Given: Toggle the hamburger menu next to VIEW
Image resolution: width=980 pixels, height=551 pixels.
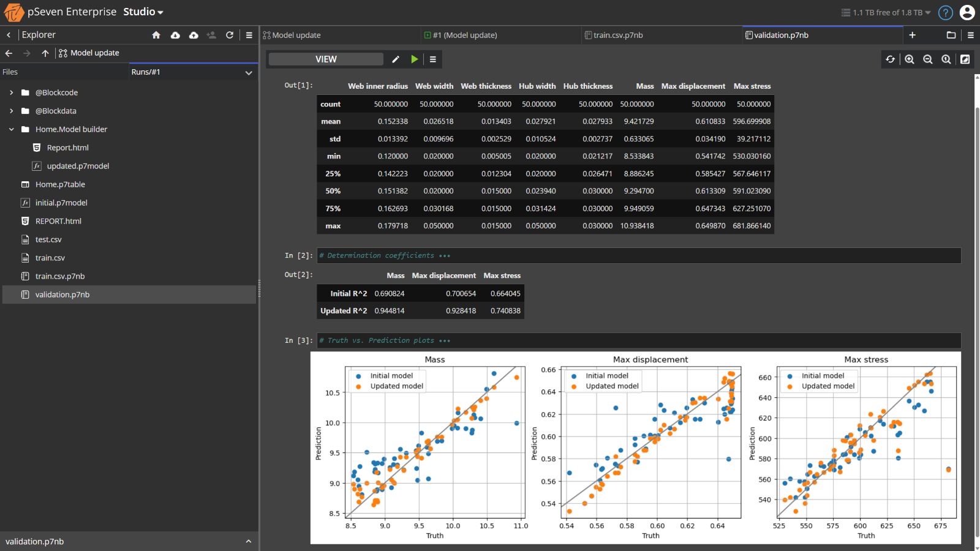Looking at the screenshot, I should coord(433,59).
